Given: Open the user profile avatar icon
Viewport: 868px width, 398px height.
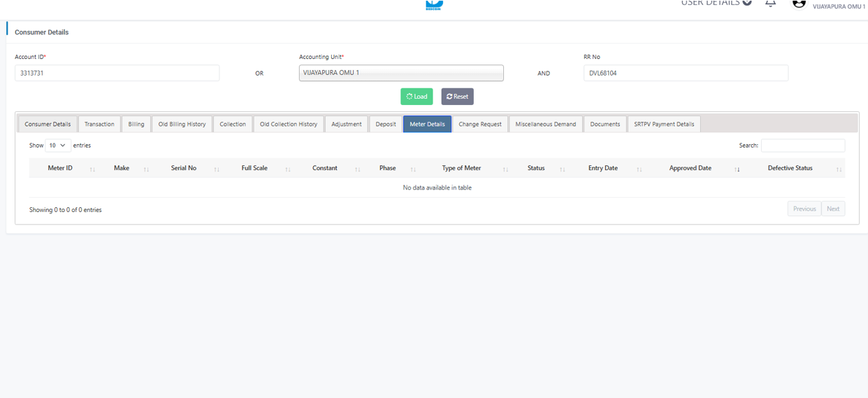Looking at the screenshot, I should pos(799,3).
